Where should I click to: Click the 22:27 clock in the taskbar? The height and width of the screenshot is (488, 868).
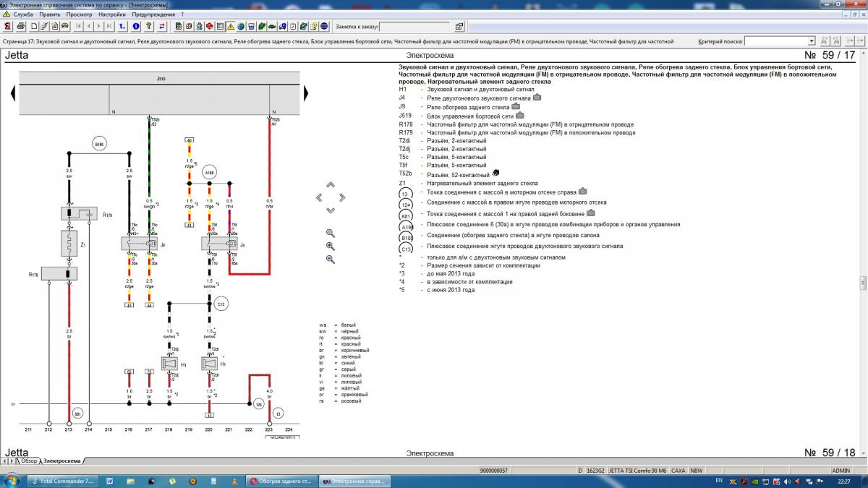(846, 481)
